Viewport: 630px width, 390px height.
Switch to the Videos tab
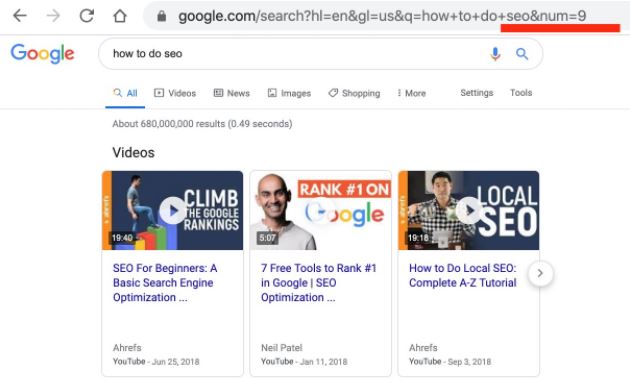pyautogui.click(x=175, y=93)
